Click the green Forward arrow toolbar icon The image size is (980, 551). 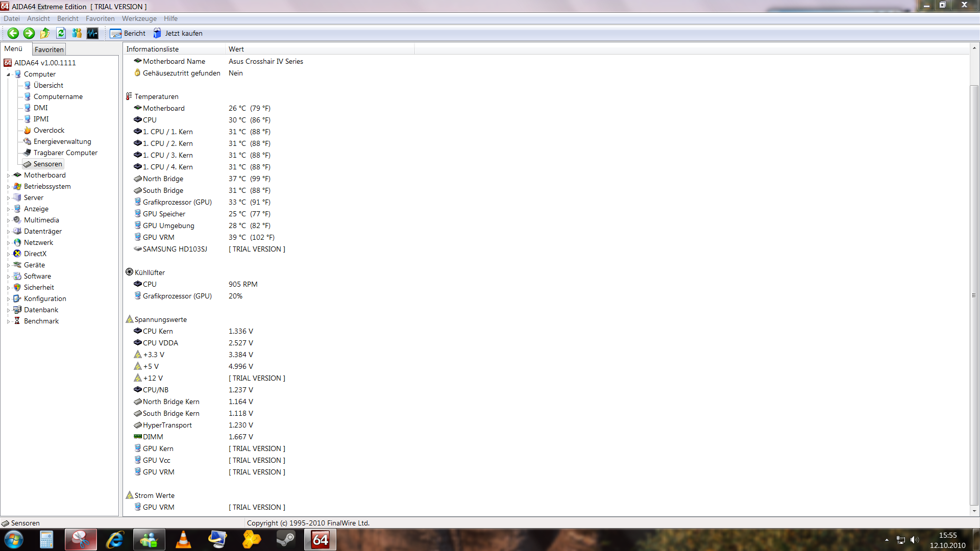29,33
